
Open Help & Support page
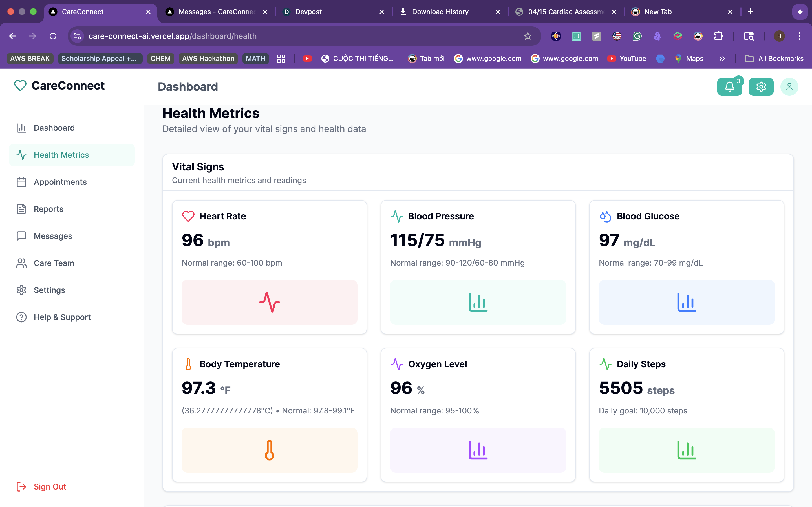pyautogui.click(x=62, y=317)
